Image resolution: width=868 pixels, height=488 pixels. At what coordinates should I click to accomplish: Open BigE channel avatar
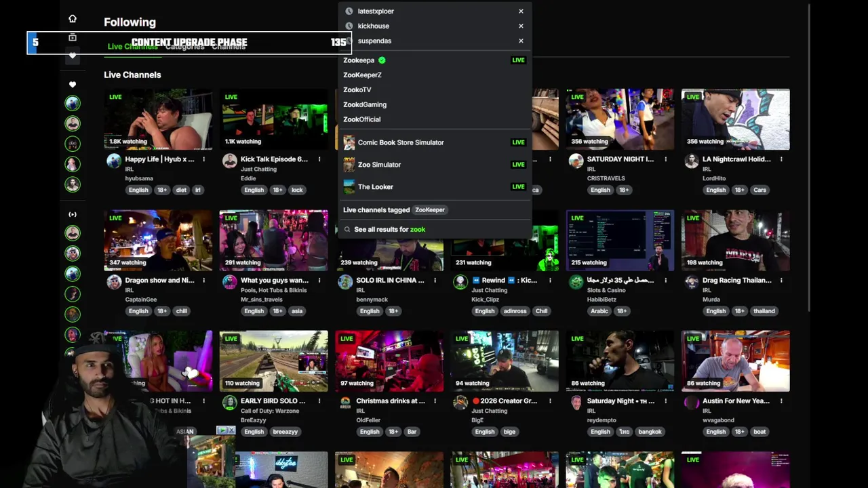pos(460,402)
